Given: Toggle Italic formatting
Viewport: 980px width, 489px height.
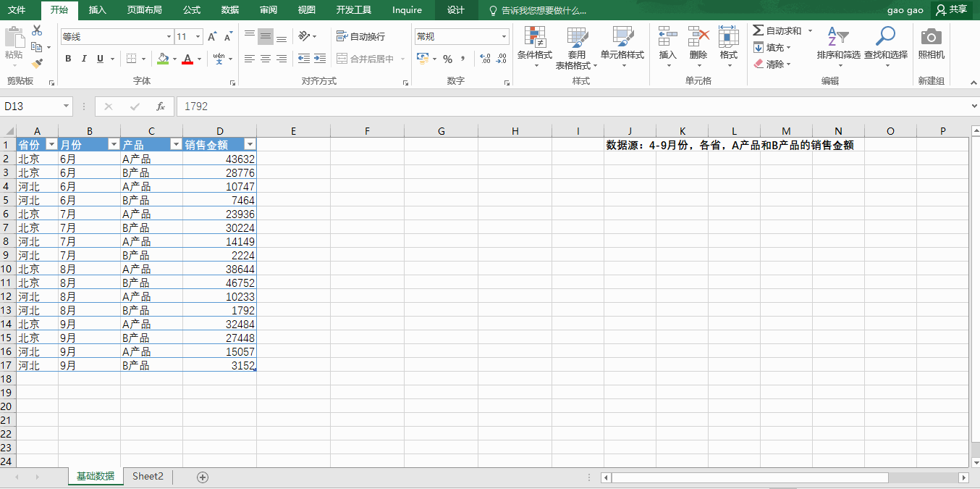Looking at the screenshot, I should click(x=84, y=59).
